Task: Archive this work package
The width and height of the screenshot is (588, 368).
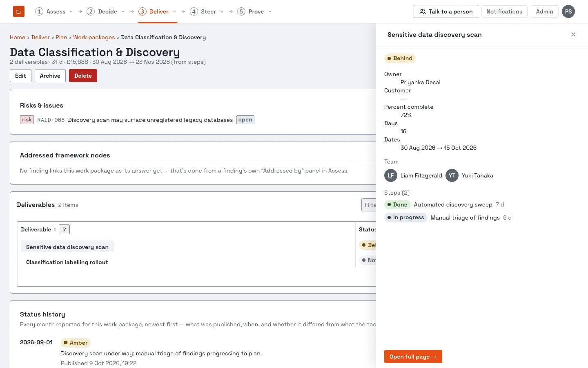Action: [x=50, y=76]
